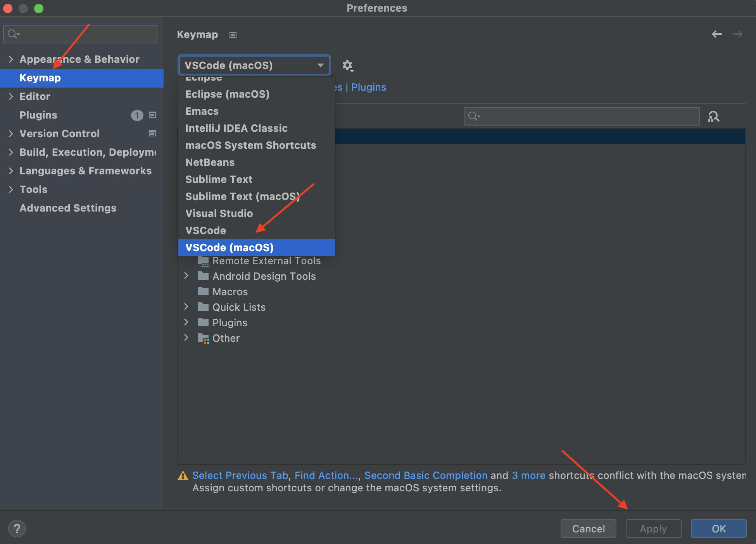Select Sublime Text keymap option

pos(257,179)
